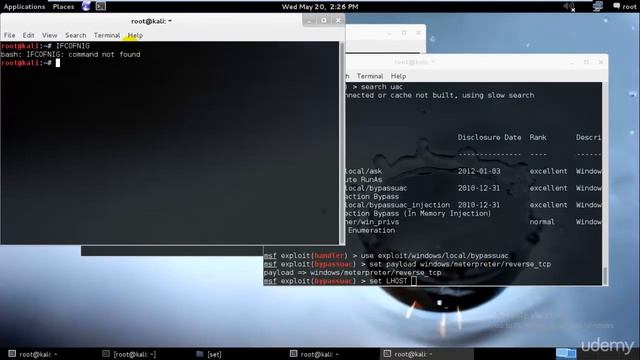Click 'Rank' column header text
Screen dimensions: 640x360
pyautogui.click(x=538, y=138)
